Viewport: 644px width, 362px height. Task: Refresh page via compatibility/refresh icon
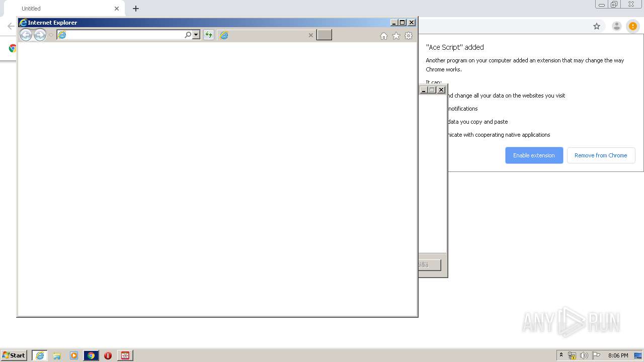pos(208,35)
